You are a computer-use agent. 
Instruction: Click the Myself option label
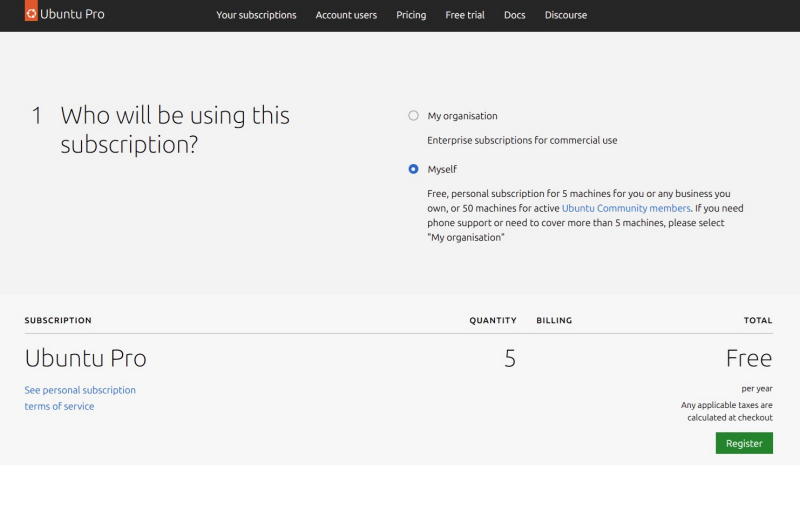click(442, 170)
